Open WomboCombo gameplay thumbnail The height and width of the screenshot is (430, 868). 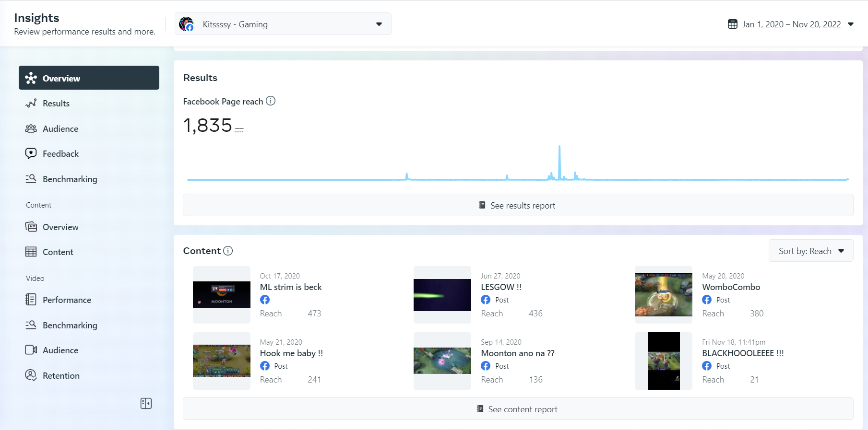click(664, 295)
